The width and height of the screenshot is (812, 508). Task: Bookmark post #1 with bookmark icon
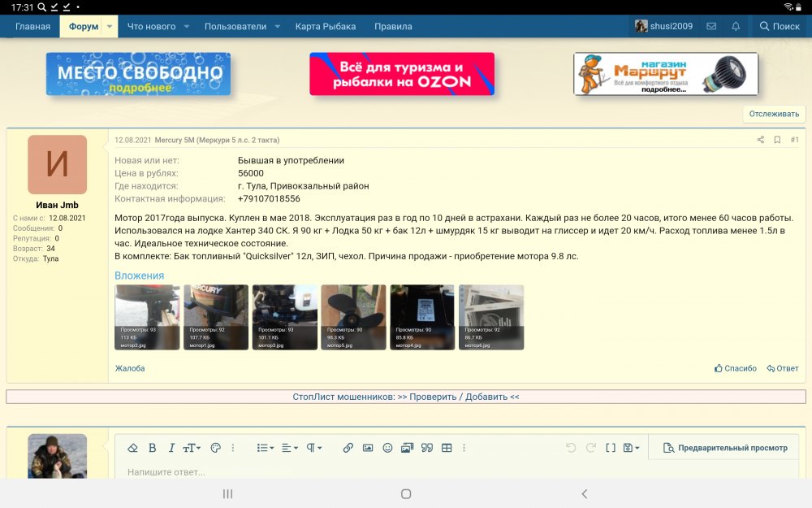[x=777, y=140]
